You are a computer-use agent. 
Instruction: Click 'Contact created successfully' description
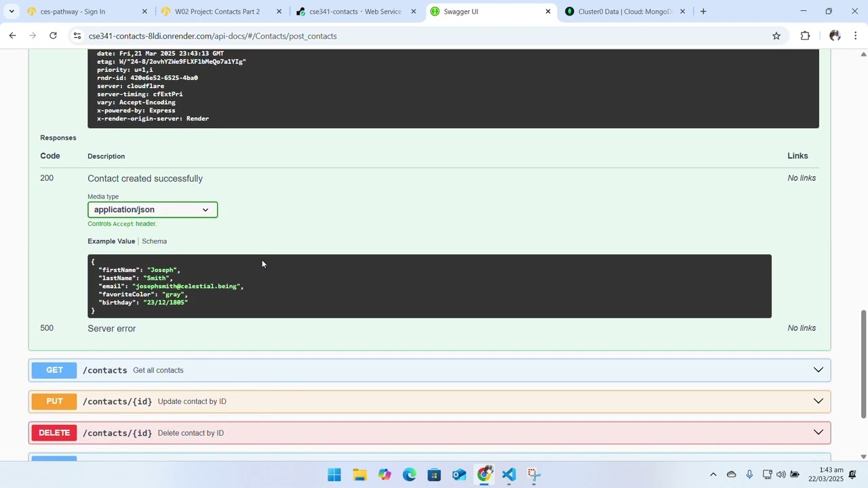[x=145, y=178]
